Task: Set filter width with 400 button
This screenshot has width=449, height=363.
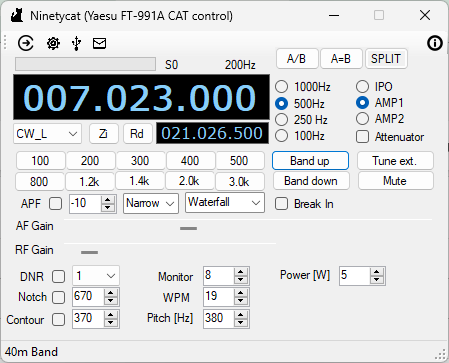Action: tap(190, 161)
